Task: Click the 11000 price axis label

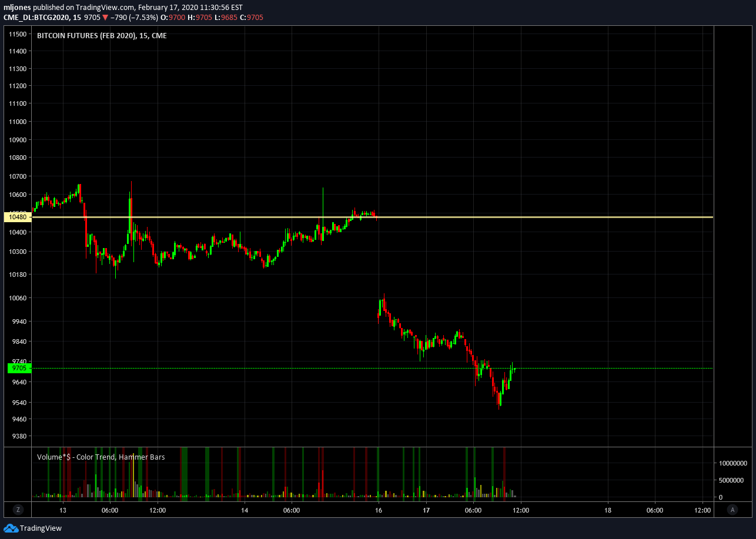Action: tap(18, 122)
